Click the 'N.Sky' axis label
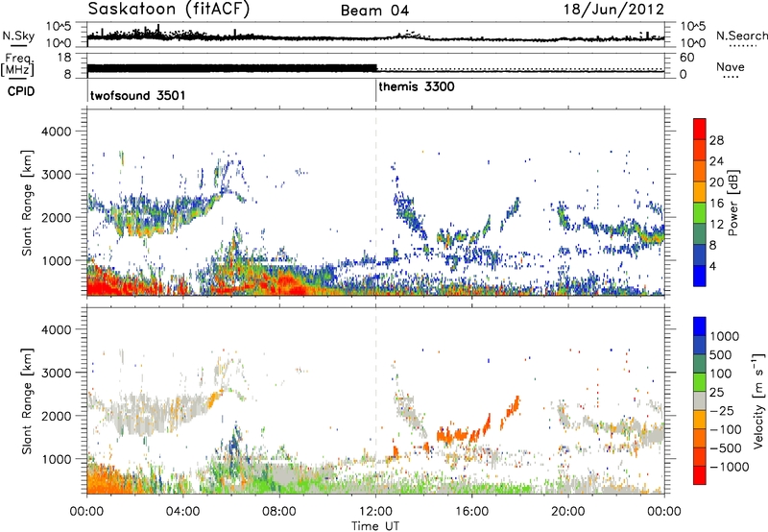The width and height of the screenshot is (768, 532). point(18,36)
